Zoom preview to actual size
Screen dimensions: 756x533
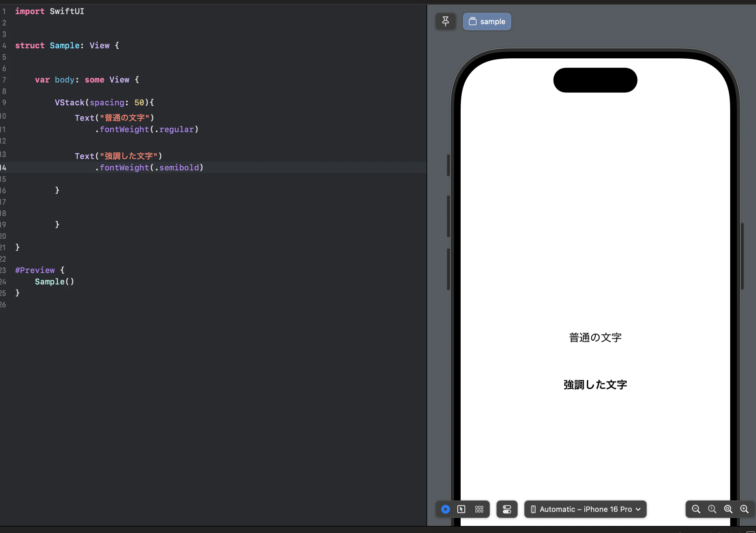point(712,509)
